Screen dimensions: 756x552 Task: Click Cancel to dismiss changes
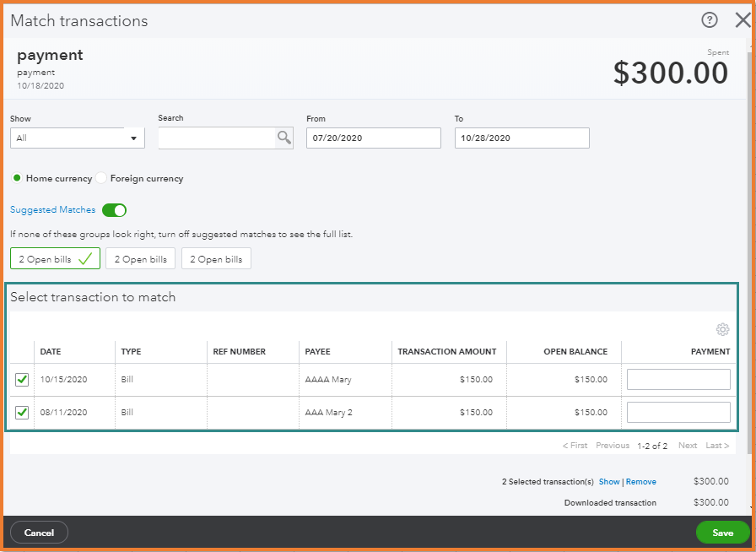pyautogui.click(x=39, y=533)
